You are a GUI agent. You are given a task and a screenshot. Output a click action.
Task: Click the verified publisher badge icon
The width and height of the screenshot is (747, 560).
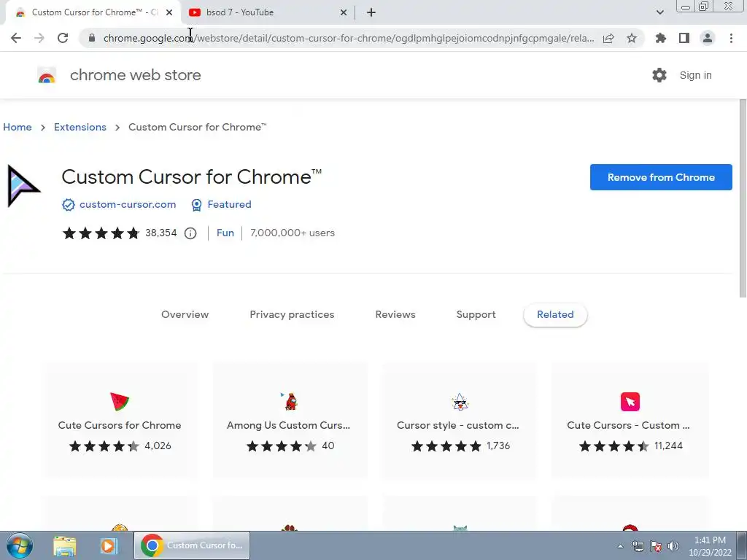tap(69, 205)
